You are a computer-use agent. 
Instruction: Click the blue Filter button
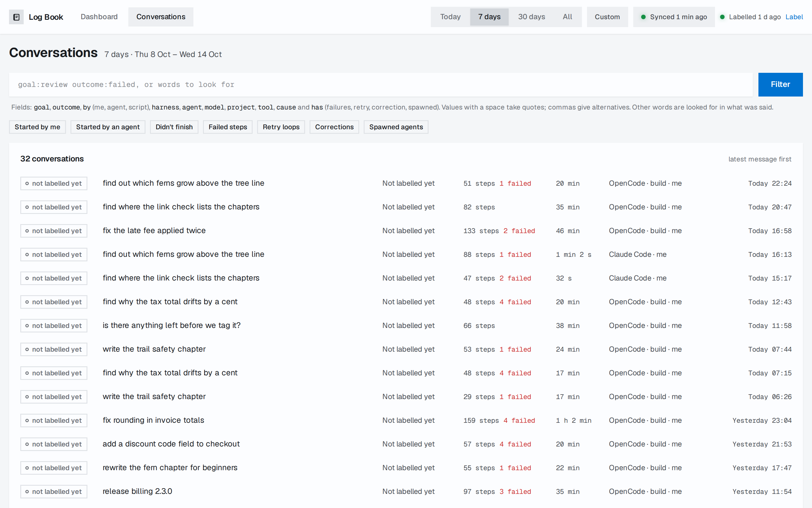(x=780, y=85)
